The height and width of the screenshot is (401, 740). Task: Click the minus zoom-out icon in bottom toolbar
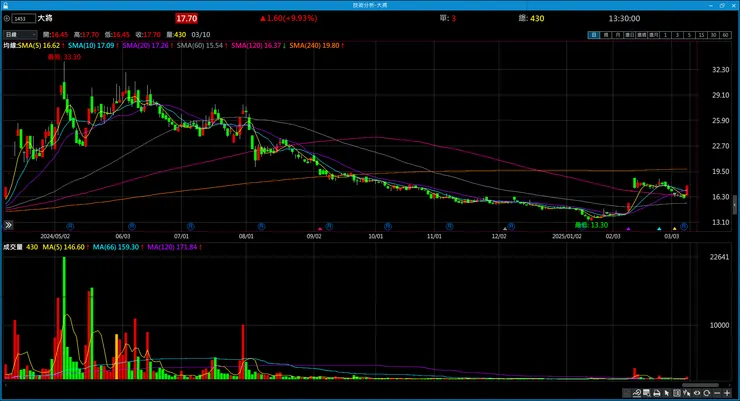[x=717, y=393]
